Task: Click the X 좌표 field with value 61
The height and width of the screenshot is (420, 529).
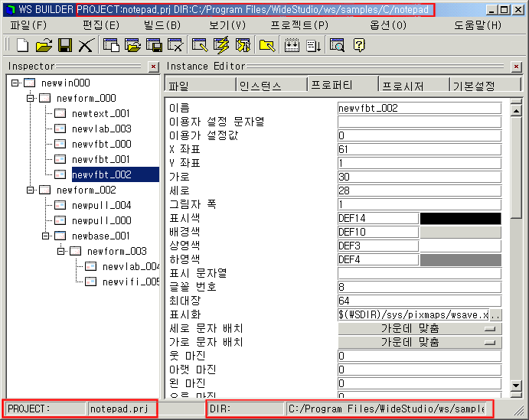Action: [420, 149]
